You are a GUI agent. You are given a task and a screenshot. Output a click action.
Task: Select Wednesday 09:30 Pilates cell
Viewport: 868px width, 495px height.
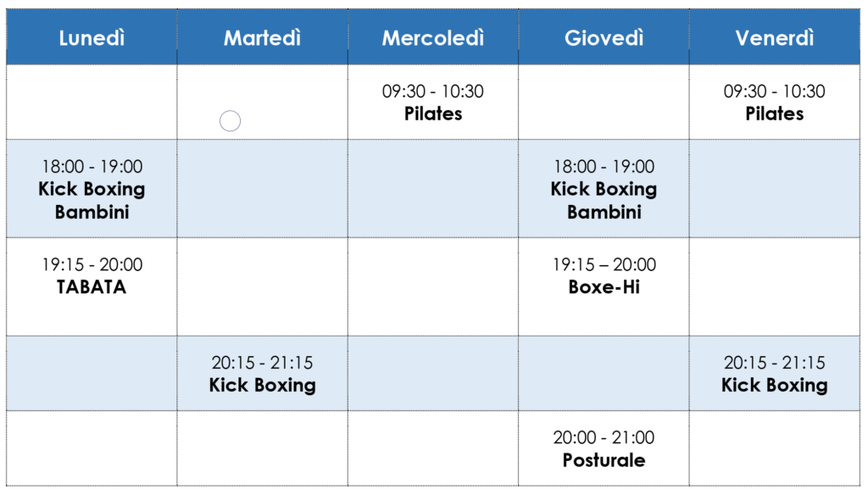433,102
